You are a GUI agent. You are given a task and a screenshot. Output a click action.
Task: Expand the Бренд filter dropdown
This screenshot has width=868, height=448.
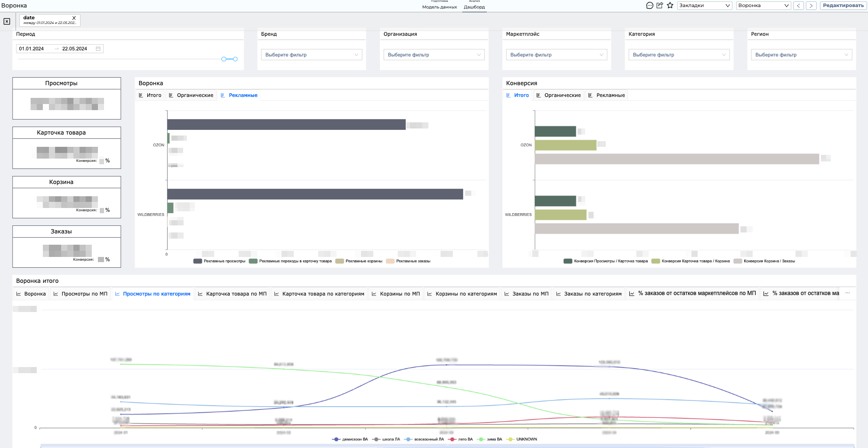pyautogui.click(x=312, y=55)
